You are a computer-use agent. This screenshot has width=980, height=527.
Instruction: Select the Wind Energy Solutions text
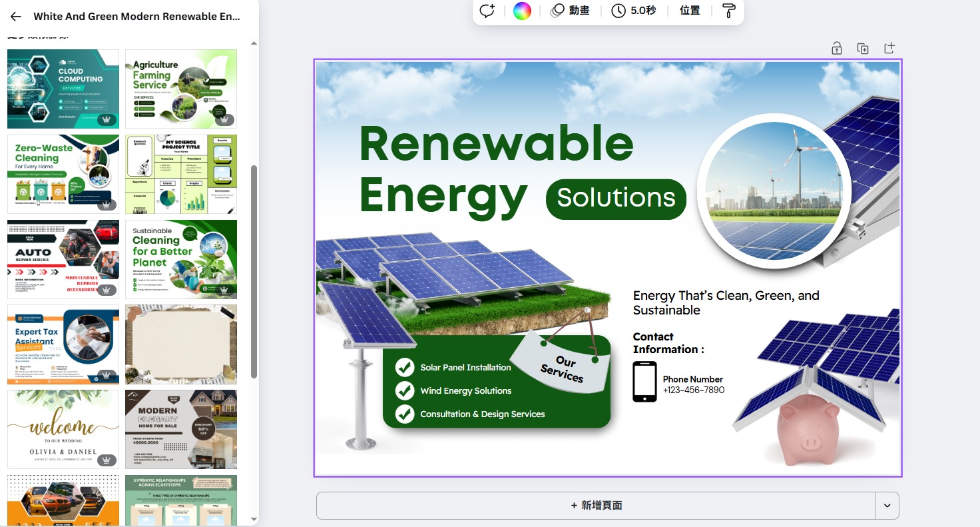465,391
